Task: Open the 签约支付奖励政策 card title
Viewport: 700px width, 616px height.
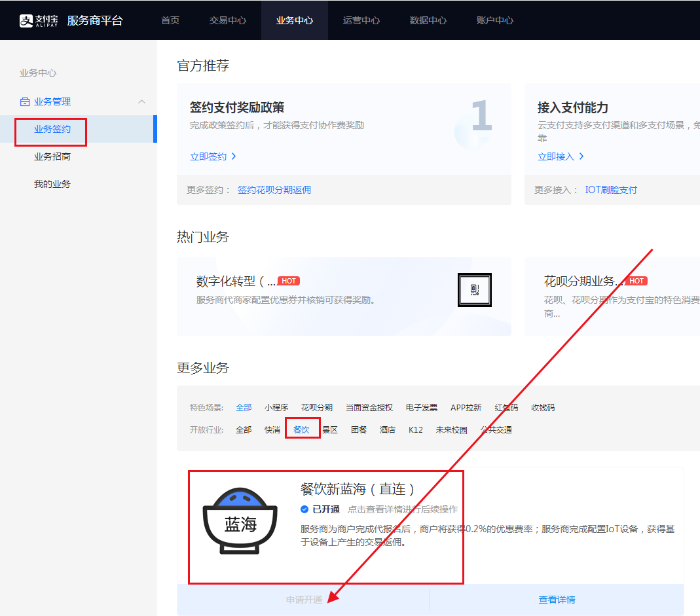Action: 236,107
